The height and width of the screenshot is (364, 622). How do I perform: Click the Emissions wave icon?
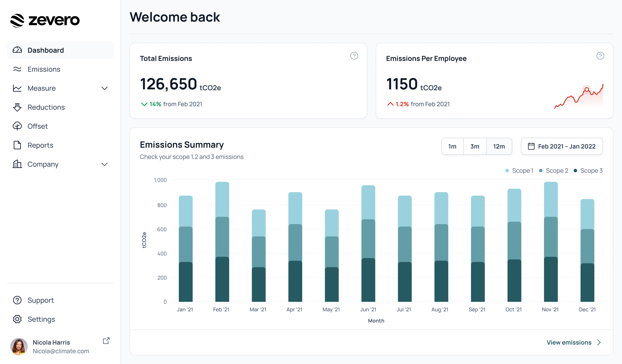coord(17,69)
